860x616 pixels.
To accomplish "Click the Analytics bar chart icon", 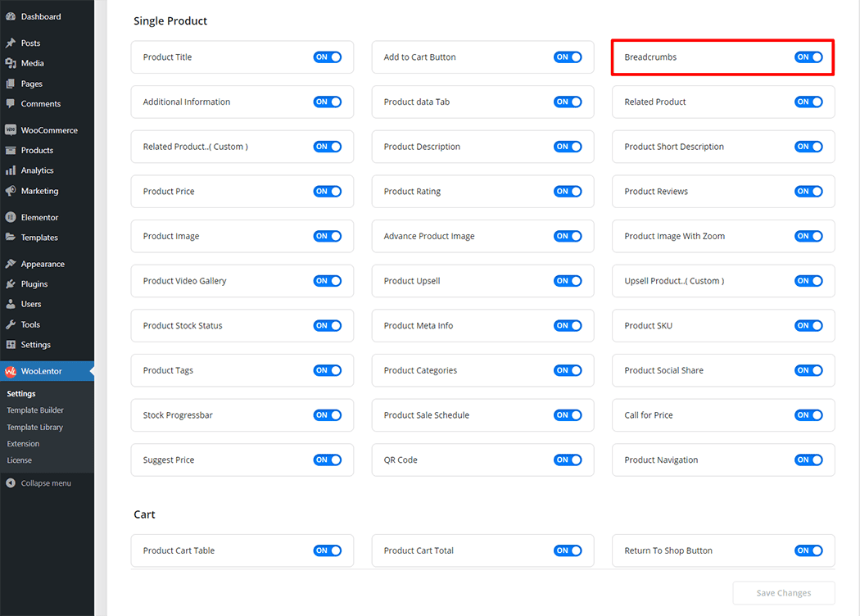I will (x=11, y=170).
